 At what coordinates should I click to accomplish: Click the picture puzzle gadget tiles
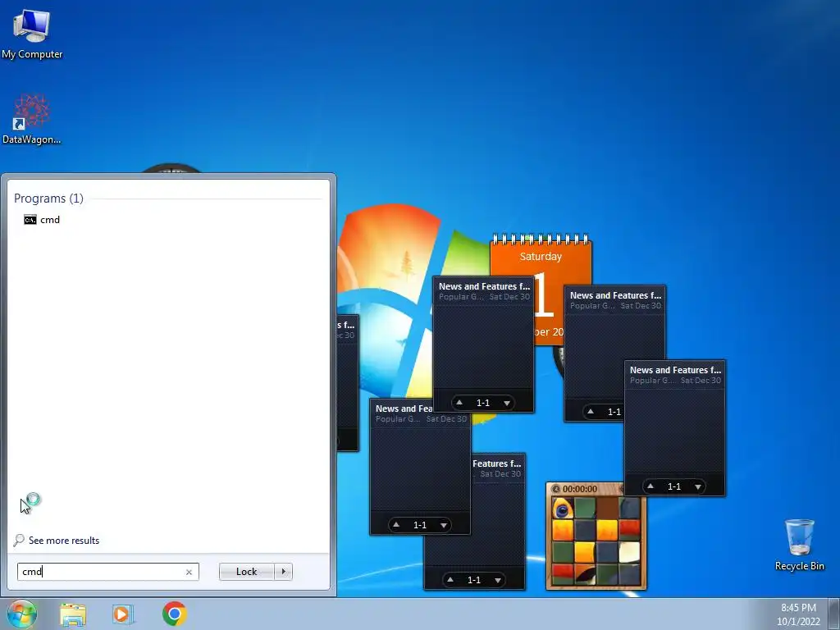click(596, 541)
